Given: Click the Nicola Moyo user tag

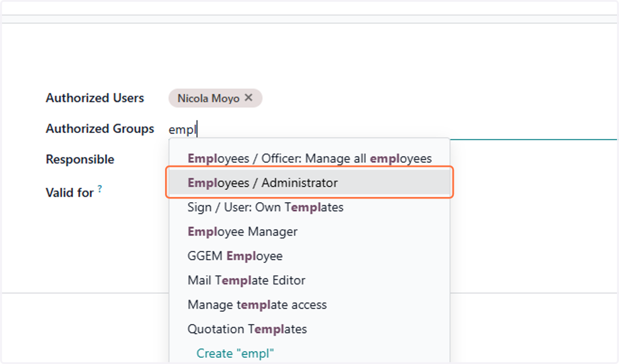Looking at the screenshot, I should click(x=215, y=98).
